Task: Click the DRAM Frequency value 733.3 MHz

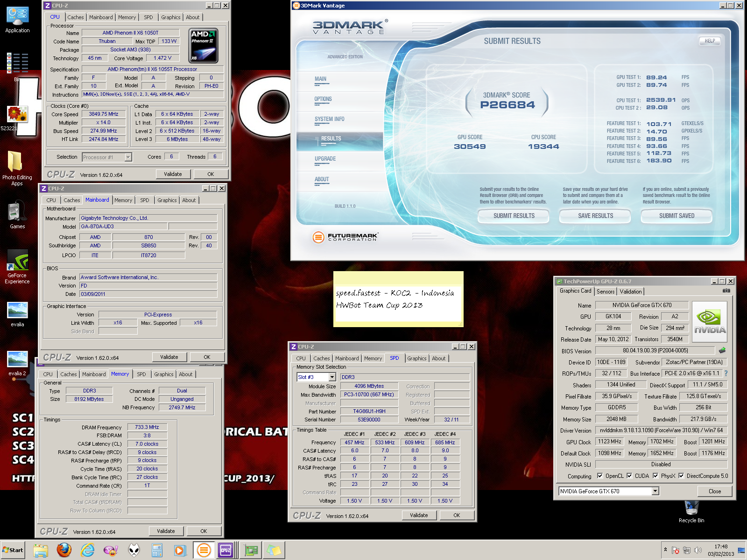Action: (x=147, y=427)
